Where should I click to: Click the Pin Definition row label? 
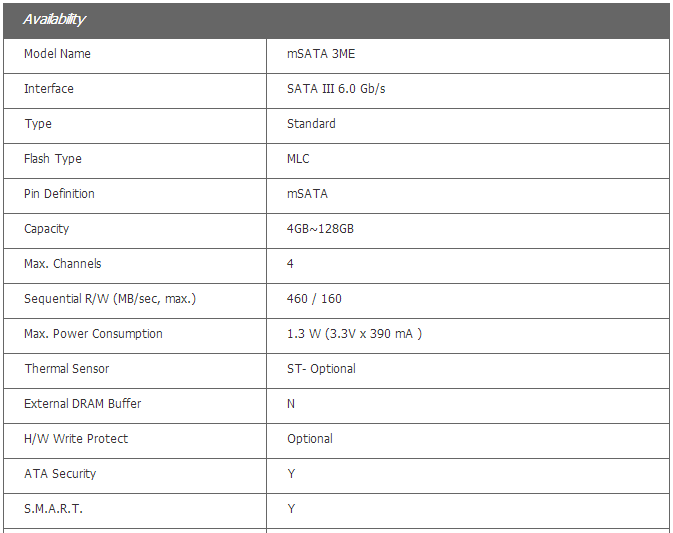tap(59, 194)
